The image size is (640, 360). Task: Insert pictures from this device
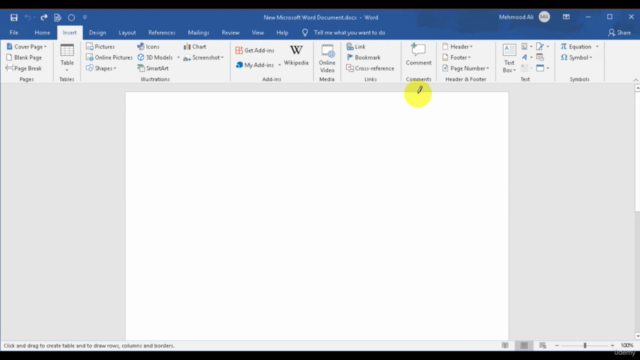(x=100, y=47)
